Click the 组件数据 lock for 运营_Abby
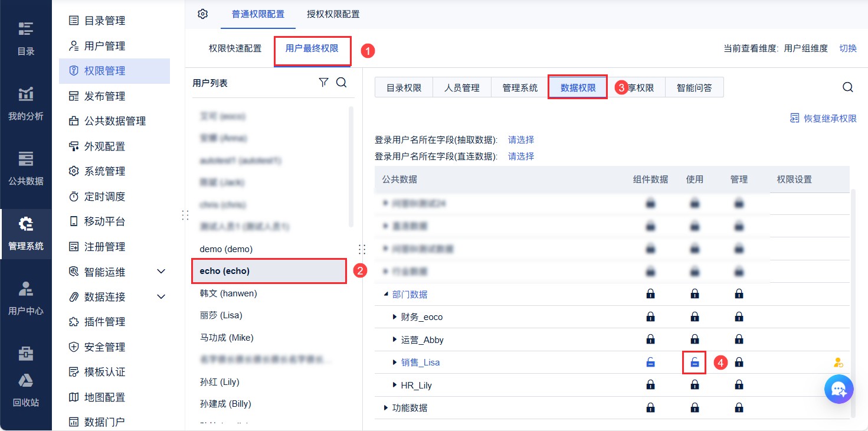This screenshot has width=868, height=431. (x=650, y=339)
